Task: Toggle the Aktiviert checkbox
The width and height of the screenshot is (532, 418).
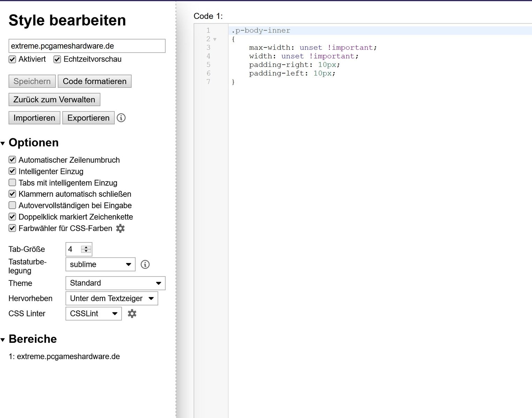Action: tap(13, 59)
